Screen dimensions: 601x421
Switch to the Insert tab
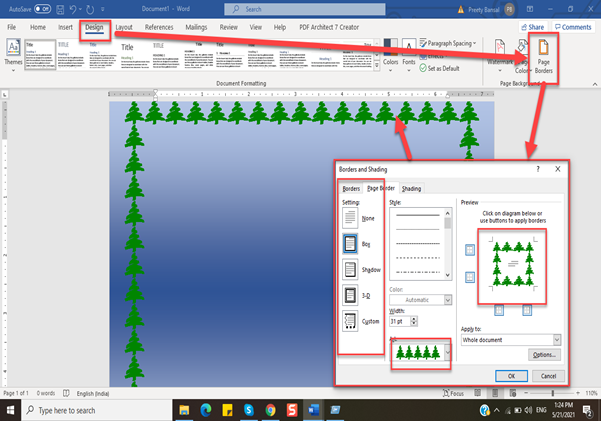pos(65,27)
